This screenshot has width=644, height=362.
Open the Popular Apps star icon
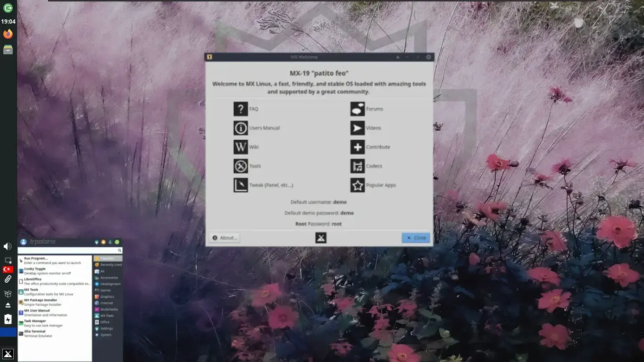[x=358, y=185]
